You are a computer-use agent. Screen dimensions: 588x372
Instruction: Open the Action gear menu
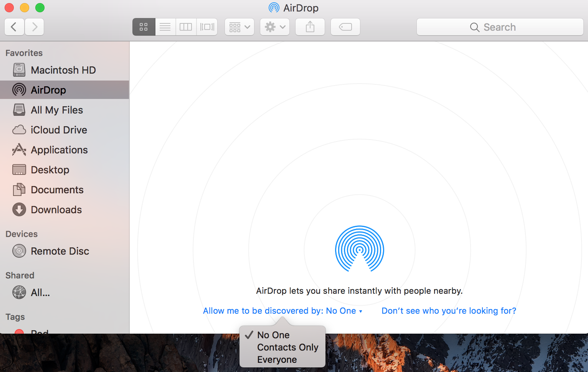pos(275,27)
